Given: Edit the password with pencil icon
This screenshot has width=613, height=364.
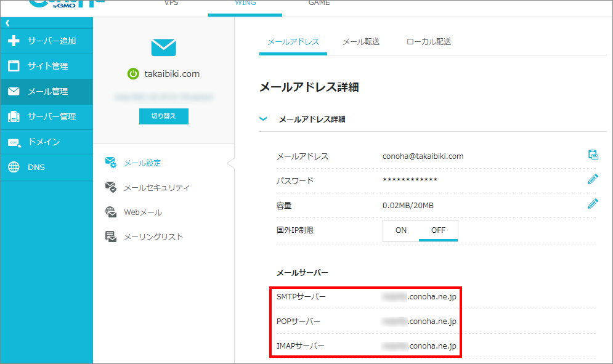Looking at the screenshot, I should pyautogui.click(x=593, y=179).
